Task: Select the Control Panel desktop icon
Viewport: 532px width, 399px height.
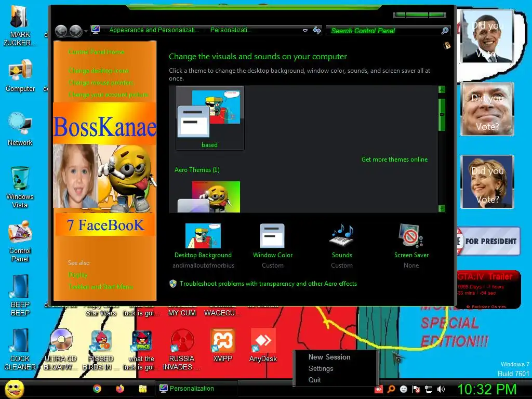Action: tap(20, 241)
